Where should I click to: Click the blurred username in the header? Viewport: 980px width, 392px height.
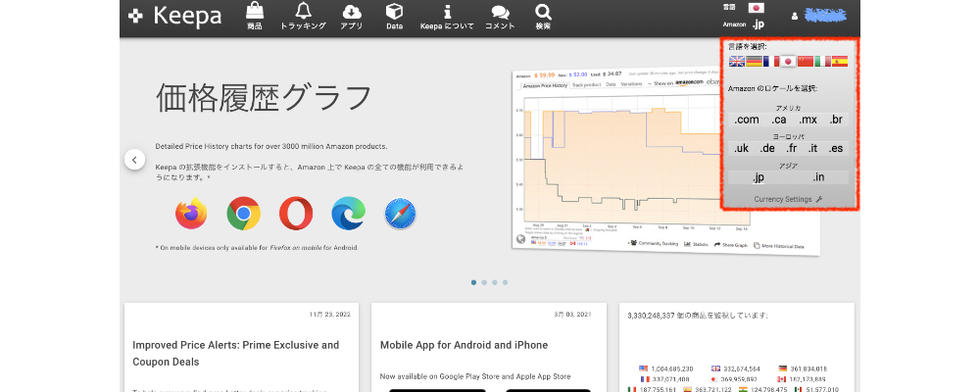coord(825,15)
